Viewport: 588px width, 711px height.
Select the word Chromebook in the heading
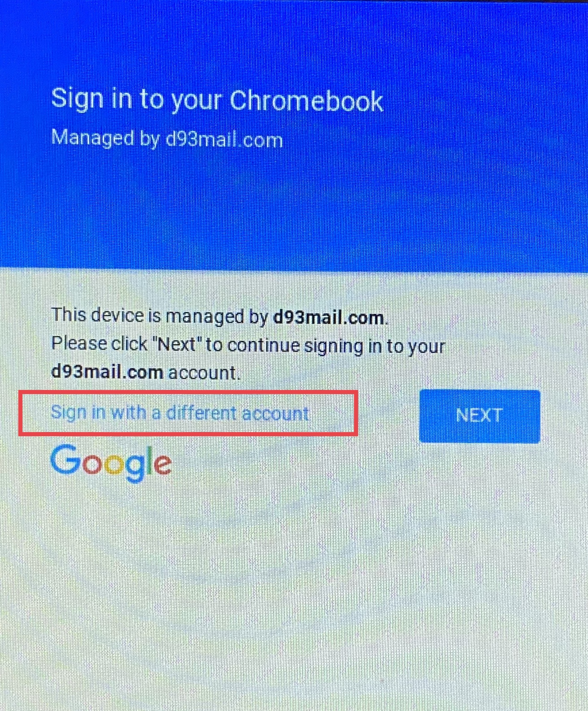click(x=307, y=100)
